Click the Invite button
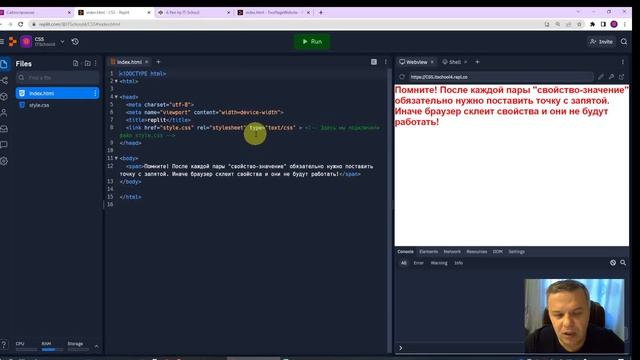Viewport: 640px width, 360px height. [601, 42]
